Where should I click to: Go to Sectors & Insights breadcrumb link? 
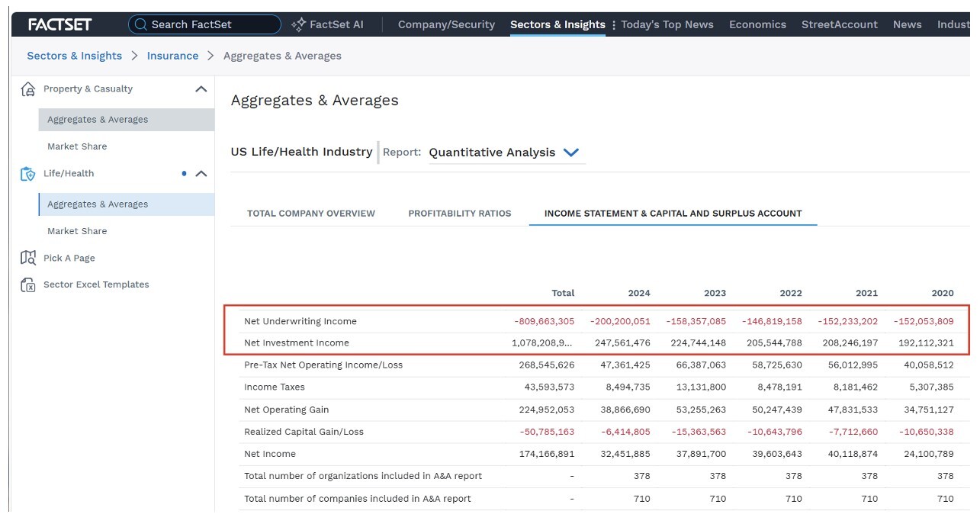[75, 56]
